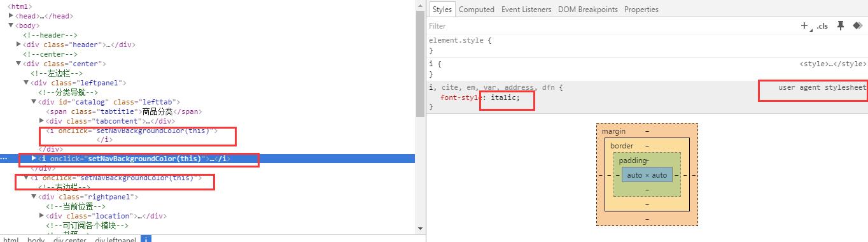The image size is (868, 242).
Task: Collapse the div class center node
Action: click(x=19, y=64)
